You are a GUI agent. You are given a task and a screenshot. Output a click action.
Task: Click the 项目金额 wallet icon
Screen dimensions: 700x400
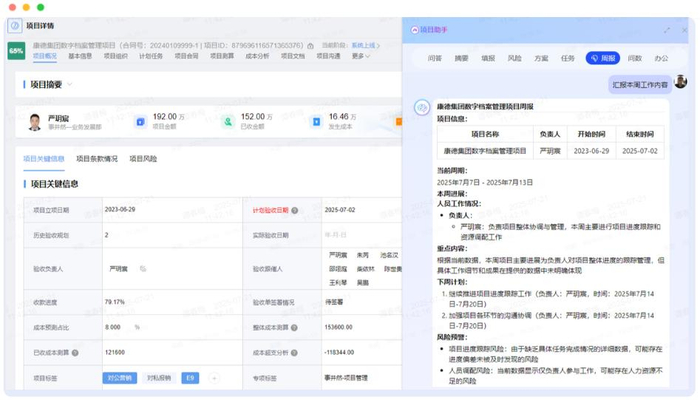coord(140,122)
